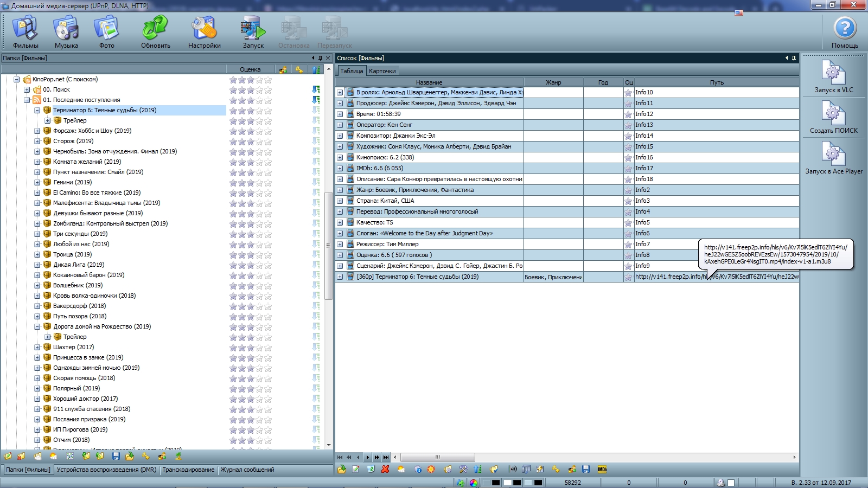Screen dimensions: 868x488
Task: Toggle rating star for Info10 row
Action: click(628, 93)
